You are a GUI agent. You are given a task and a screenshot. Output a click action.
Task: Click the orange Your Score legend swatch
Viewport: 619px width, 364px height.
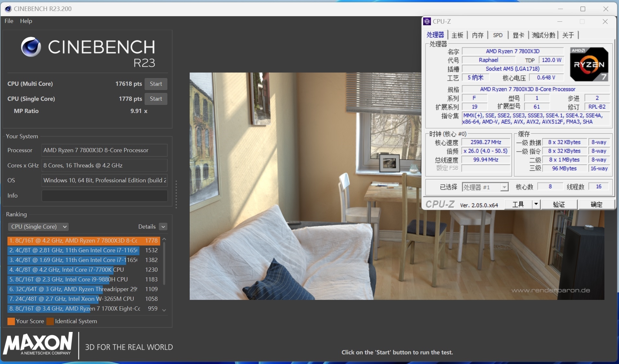point(11,321)
